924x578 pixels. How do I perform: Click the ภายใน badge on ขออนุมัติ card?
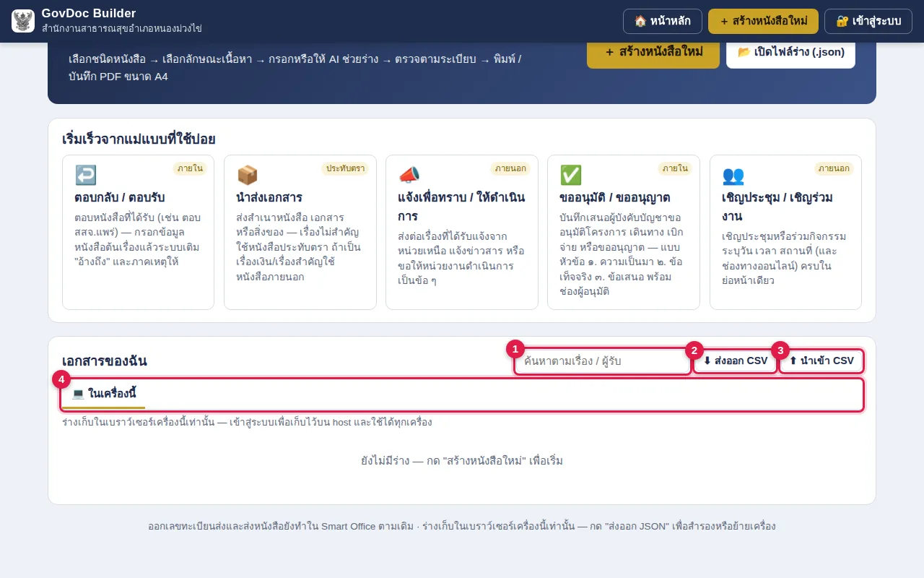point(675,168)
